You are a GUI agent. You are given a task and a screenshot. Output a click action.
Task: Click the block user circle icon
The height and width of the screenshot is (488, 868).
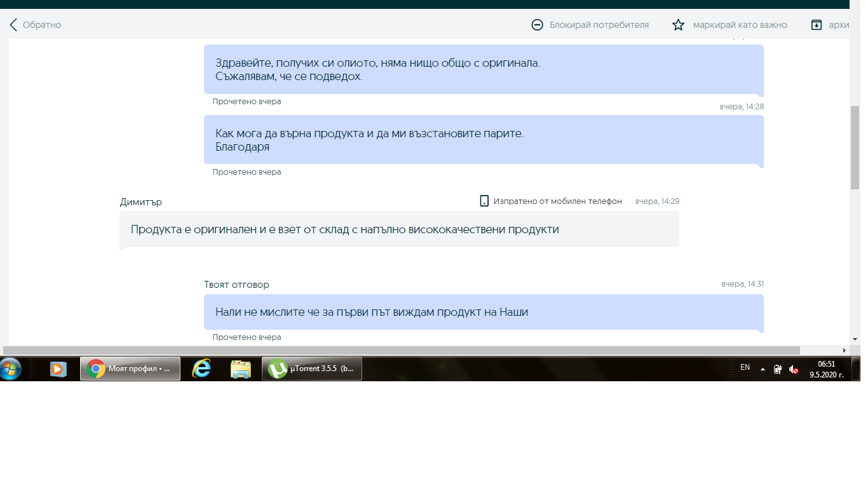coord(537,25)
